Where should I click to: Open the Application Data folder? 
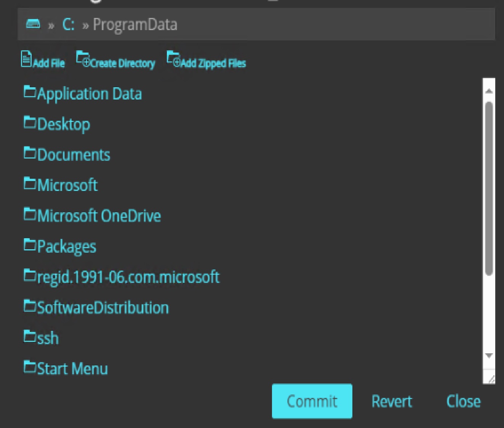[x=90, y=93]
